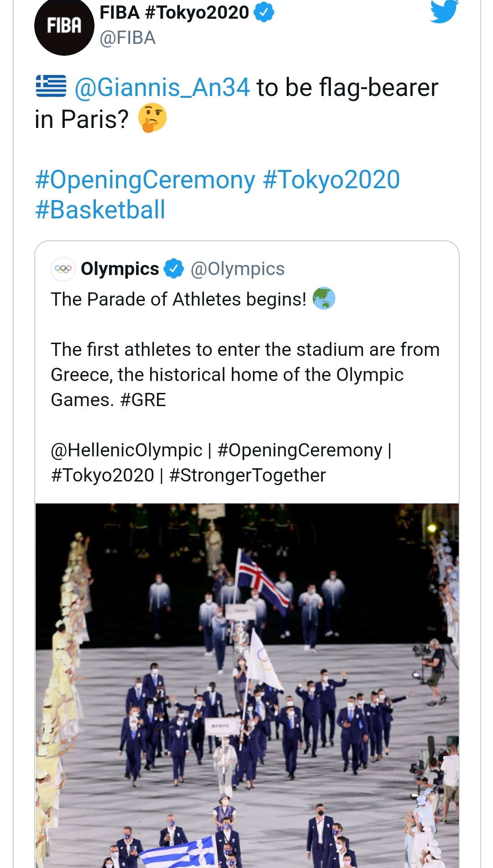The width and height of the screenshot is (493, 868).
Task: Open the FIBA profile avatar
Action: coord(64,26)
